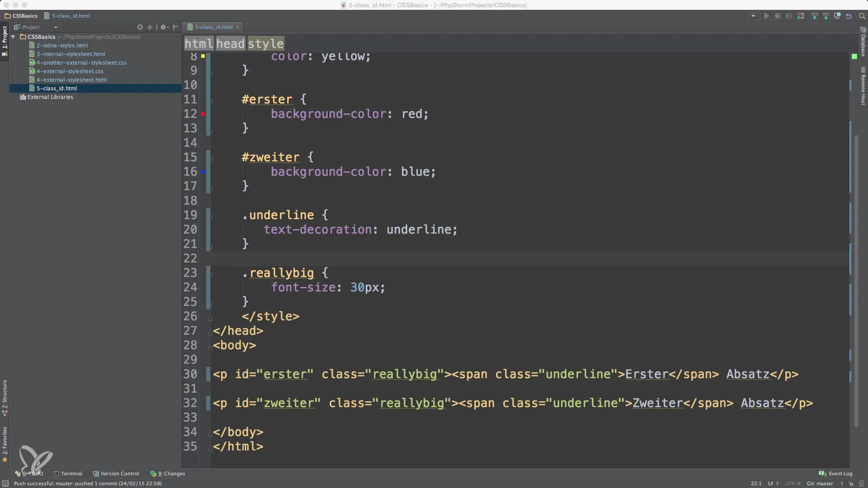Click red color swatch on line 12
This screenshot has width=868, height=488.
[x=203, y=114]
